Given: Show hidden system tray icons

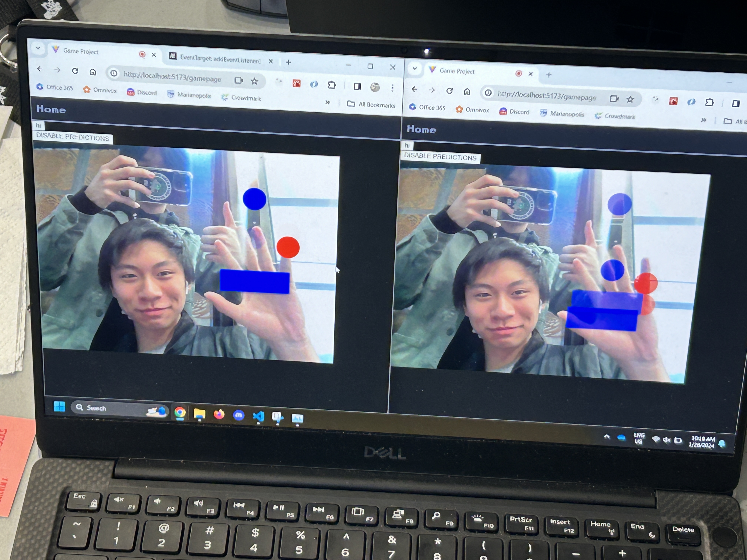Looking at the screenshot, I should 607,437.
